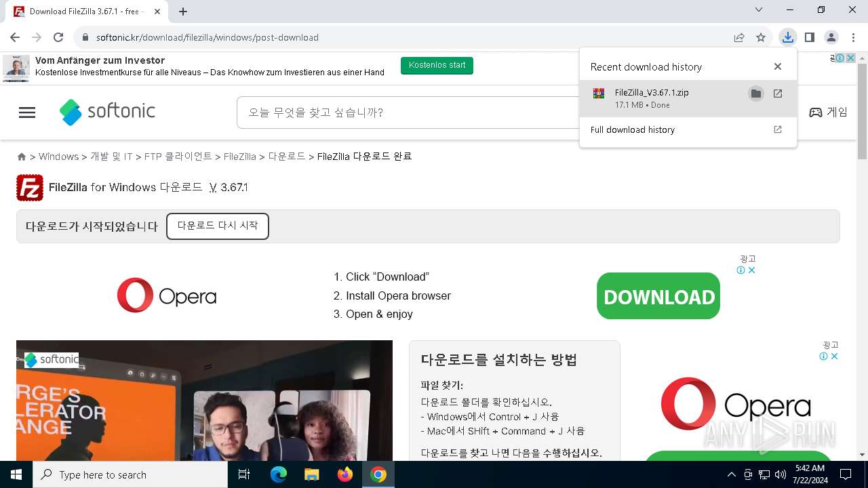Image resolution: width=868 pixels, height=488 pixels.
Task: Click the green Opera DOWNLOAD ad button
Action: 658,296
